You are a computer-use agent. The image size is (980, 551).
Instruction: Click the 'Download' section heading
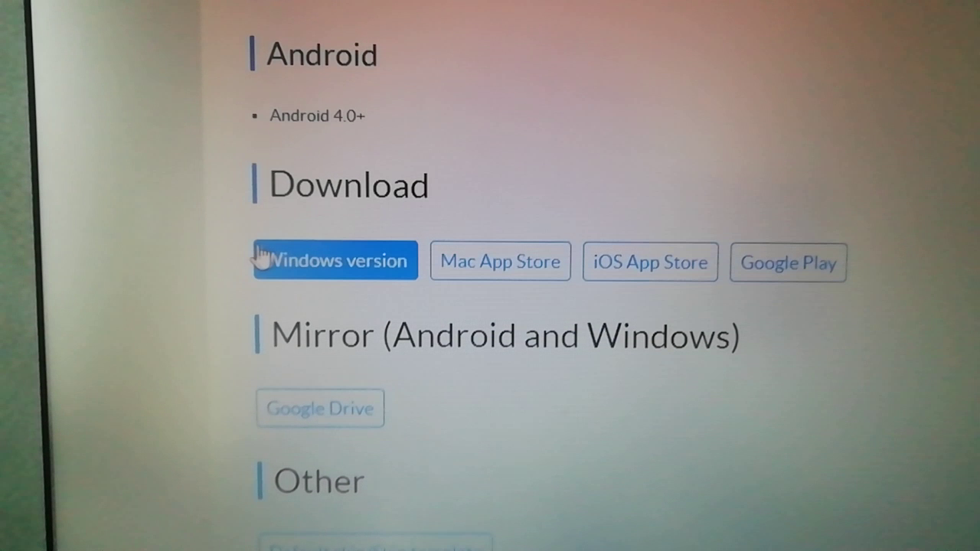click(x=348, y=185)
